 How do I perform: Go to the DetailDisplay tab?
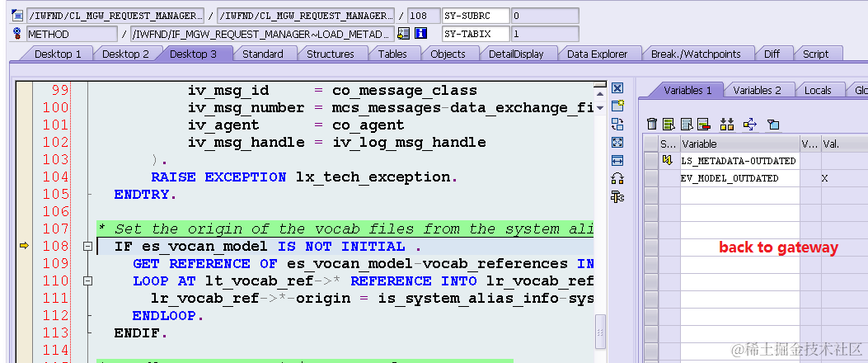coord(515,54)
